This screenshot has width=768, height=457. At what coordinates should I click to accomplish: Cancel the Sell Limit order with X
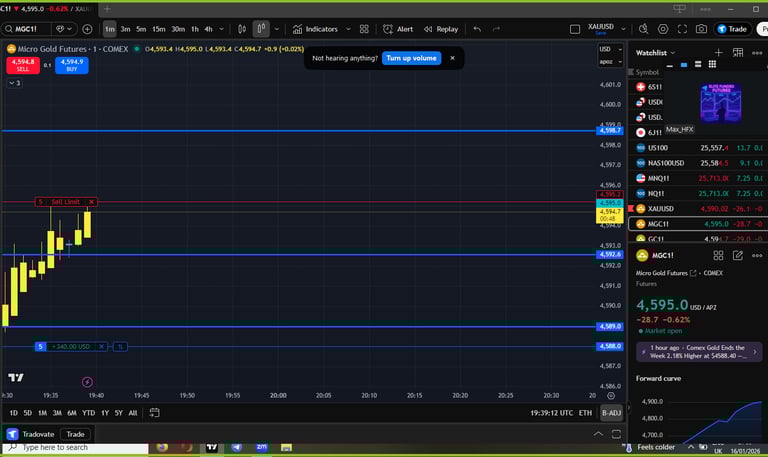(91, 202)
